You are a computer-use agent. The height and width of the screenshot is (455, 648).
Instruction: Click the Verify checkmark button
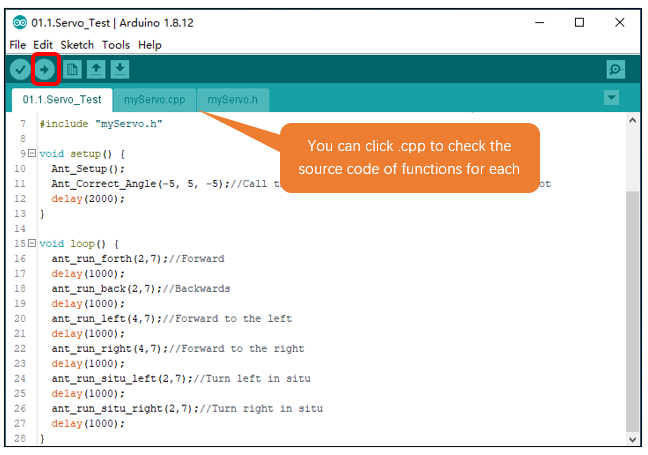point(20,69)
